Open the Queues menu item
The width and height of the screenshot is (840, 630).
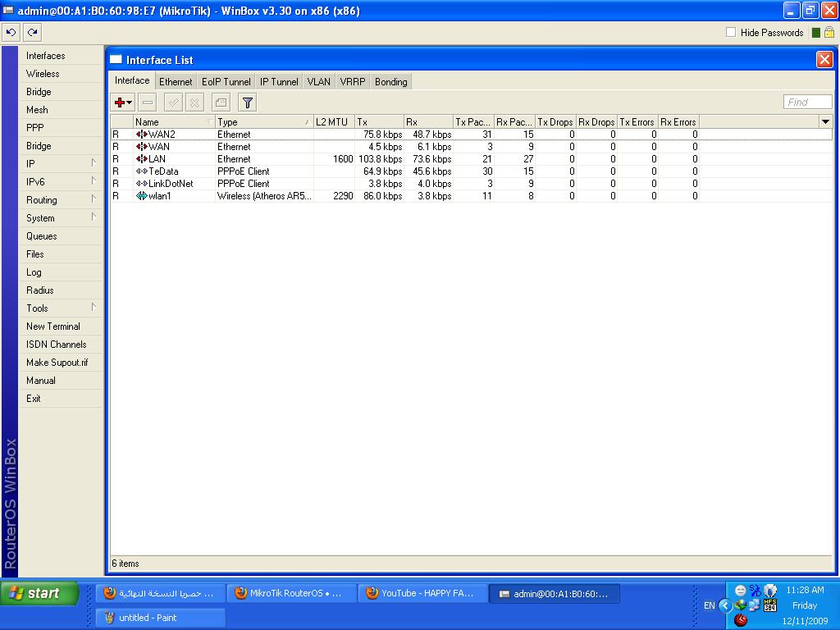click(61, 236)
